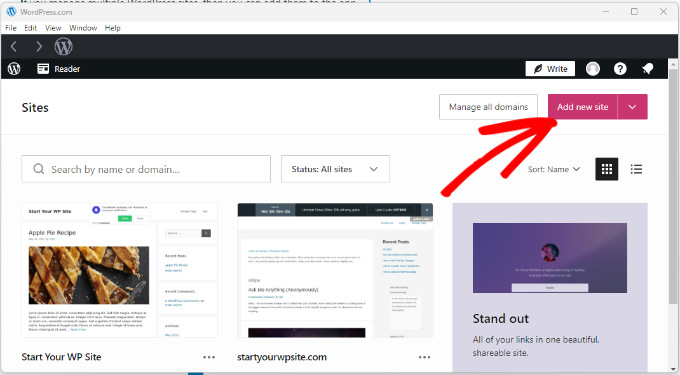
Task: Open the File menu
Action: click(11, 28)
